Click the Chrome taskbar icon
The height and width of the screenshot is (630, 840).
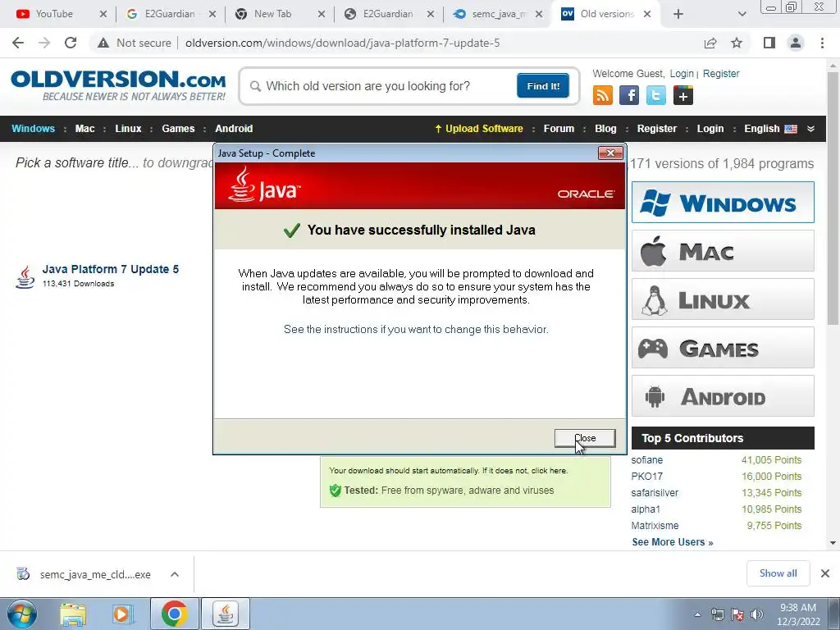coord(174,614)
